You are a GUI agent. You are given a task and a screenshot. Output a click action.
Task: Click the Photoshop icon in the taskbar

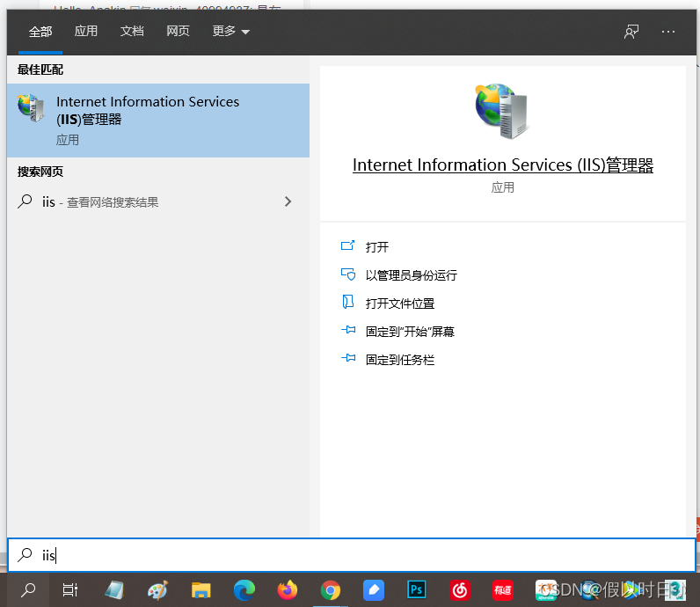(416, 590)
